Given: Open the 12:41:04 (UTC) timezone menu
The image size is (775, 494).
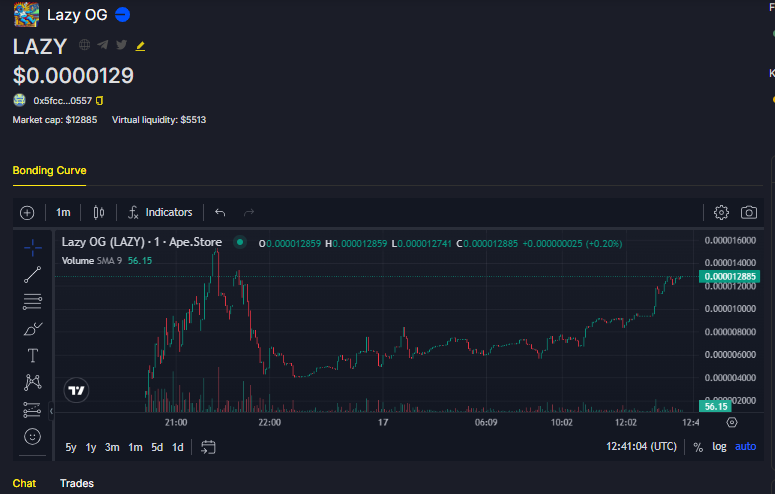Looking at the screenshot, I should (x=641, y=447).
